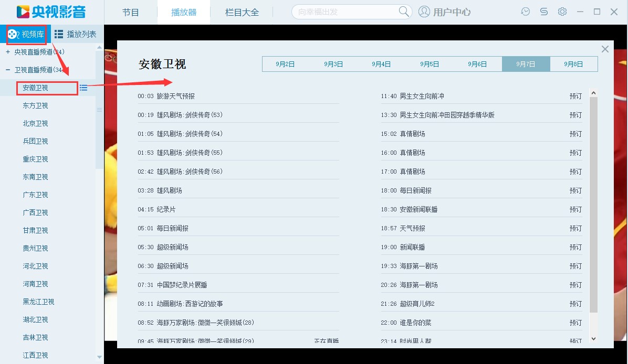Open the settings gear icon
628x364 pixels.
tap(562, 11)
